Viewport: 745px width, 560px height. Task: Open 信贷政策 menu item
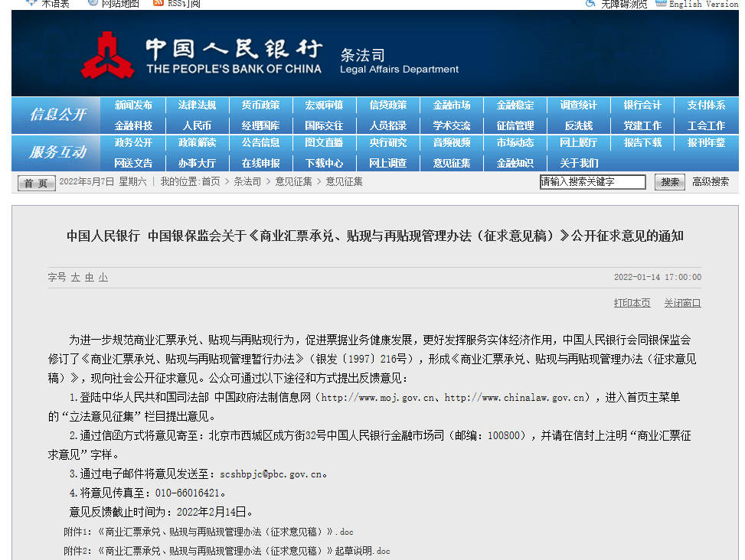click(388, 105)
